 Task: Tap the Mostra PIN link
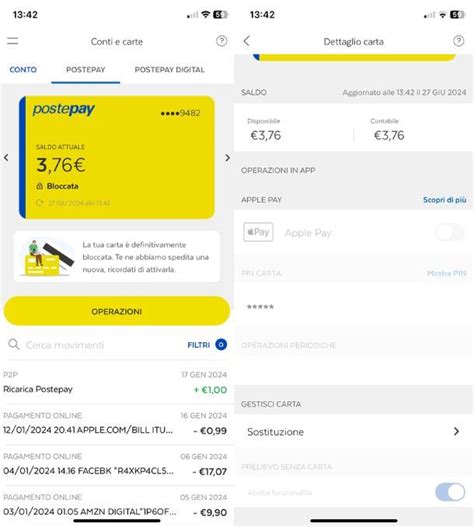click(x=447, y=273)
